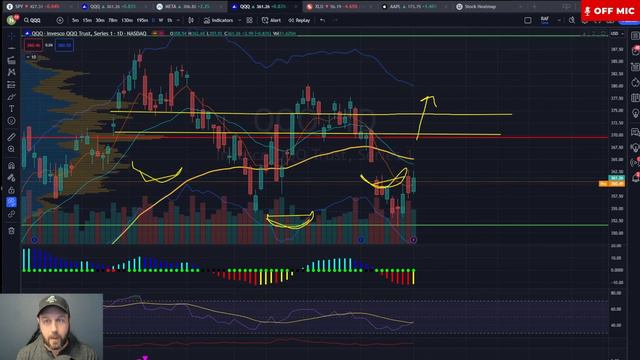
Task: Select the trend line drawing tool
Action: pyautogui.click(x=11, y=49)
